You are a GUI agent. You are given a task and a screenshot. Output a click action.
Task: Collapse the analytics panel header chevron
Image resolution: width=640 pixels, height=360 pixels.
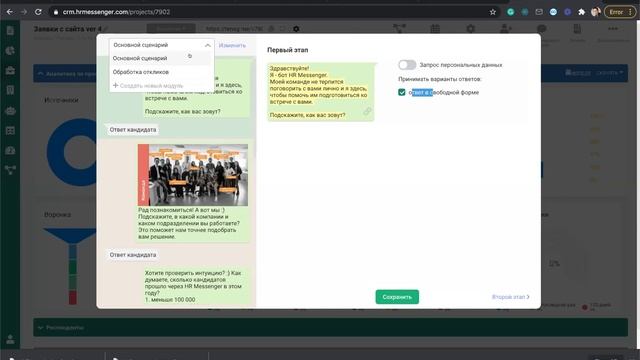point(40,74)
